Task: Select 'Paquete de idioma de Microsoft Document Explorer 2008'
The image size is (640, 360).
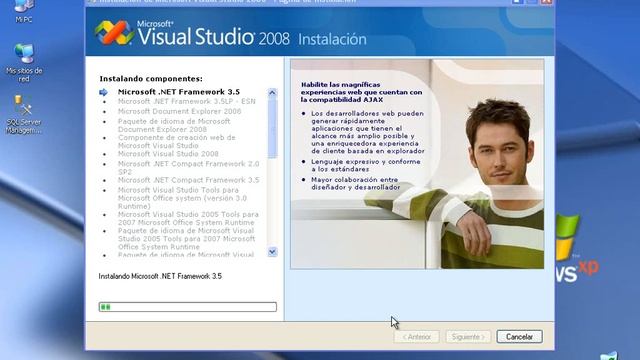Action: tap(174, 125)
